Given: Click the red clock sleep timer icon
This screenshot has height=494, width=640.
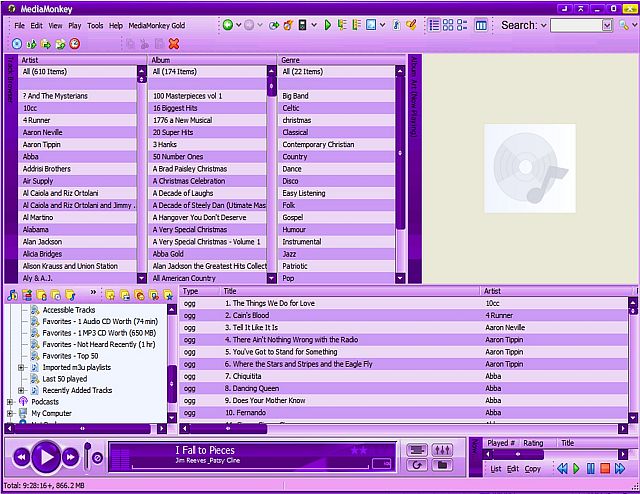Looking at the screenshot, I should click(75, 44).
